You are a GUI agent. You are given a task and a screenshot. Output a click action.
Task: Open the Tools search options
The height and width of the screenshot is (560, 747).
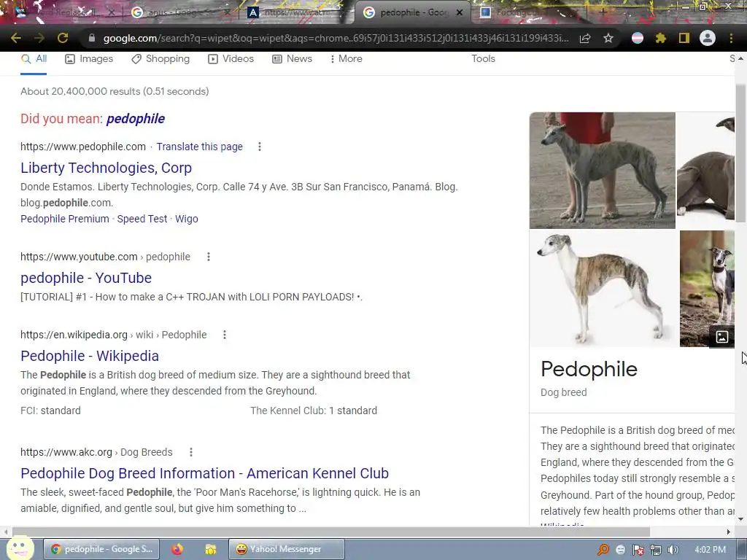[483, 58]
